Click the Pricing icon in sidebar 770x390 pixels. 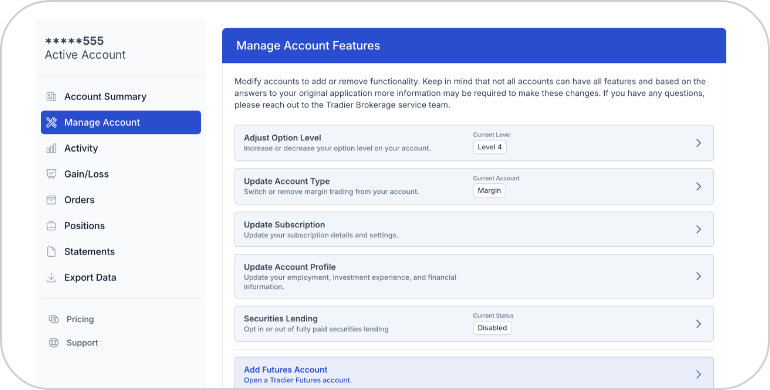(54, 319)
